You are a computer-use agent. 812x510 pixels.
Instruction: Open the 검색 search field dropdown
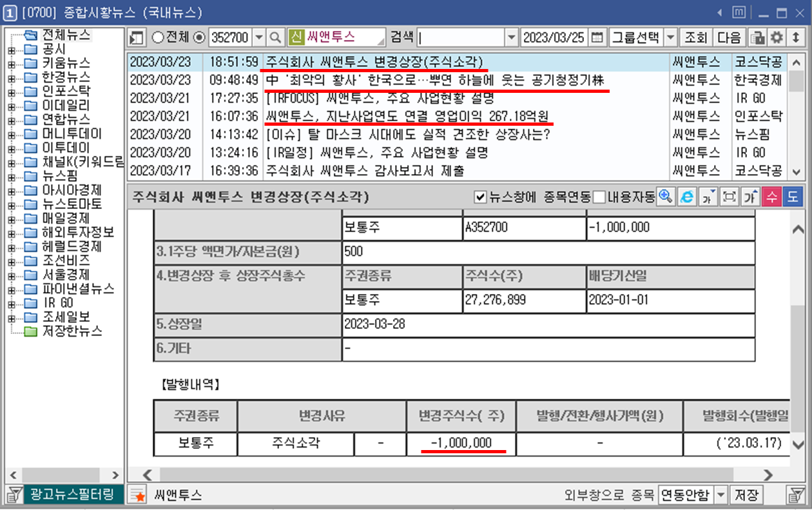coord(511,37)
